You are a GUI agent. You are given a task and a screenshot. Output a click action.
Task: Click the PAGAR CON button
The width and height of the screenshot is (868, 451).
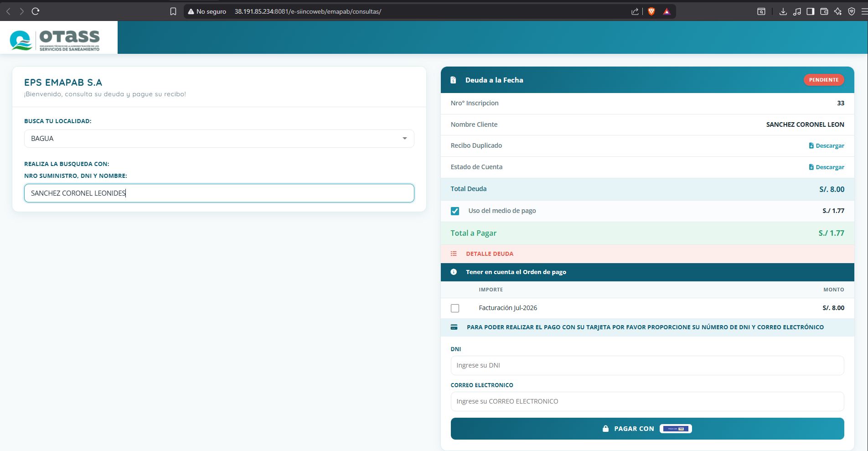click(647, 429)
